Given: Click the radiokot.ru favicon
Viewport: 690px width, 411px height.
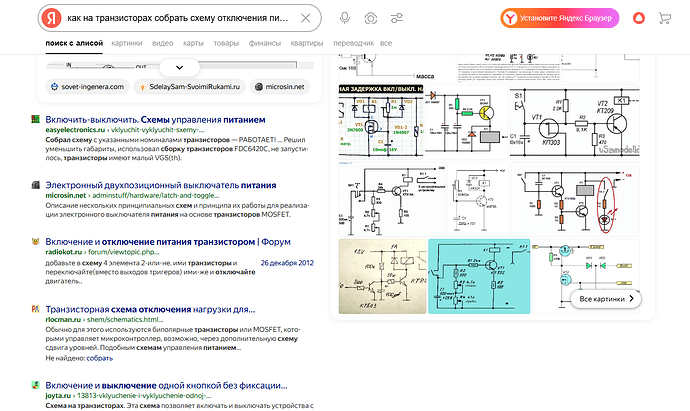Looking at the screenshot, I should tap(35, 241).
